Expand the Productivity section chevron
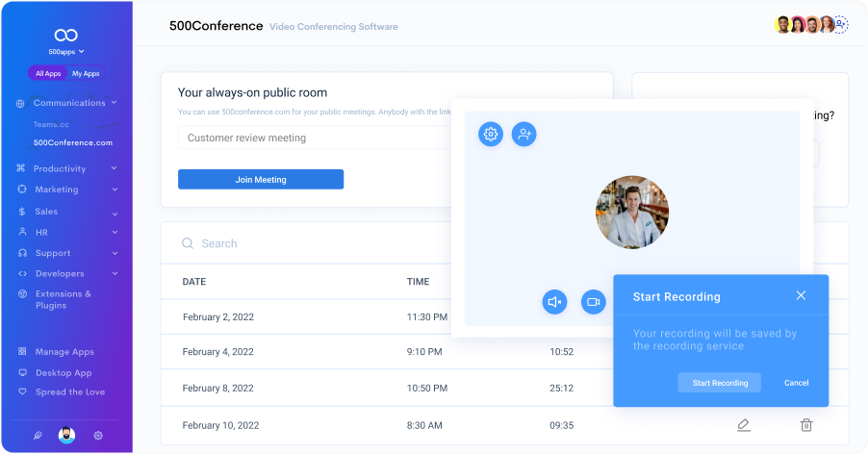Screen dimensions: 868x454 pos(115,168)
